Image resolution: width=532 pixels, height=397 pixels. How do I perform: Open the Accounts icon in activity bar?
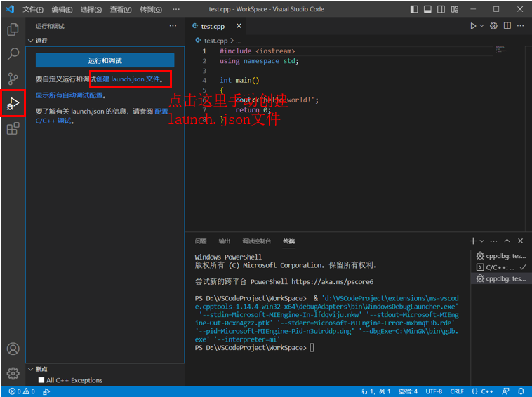(x=13, y=349)
